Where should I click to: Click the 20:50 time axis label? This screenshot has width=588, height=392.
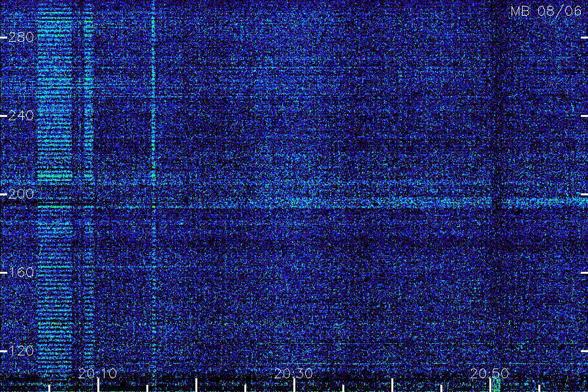(489, 373)
